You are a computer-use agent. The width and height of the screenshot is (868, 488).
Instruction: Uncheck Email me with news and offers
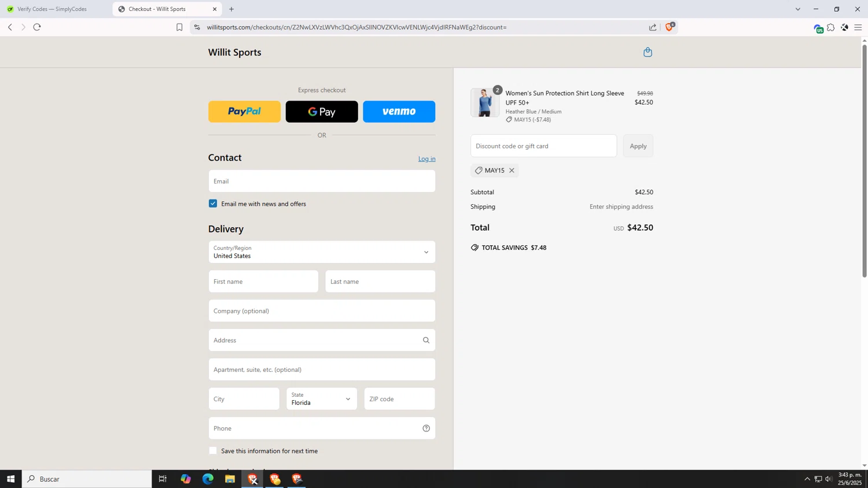213,204
